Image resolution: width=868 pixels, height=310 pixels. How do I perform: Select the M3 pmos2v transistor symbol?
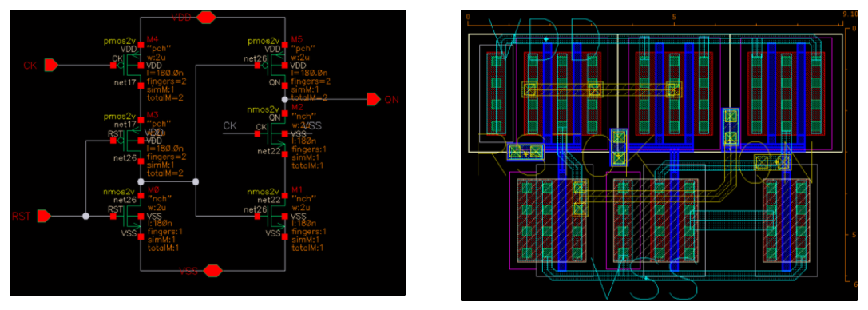(x=129, y=141)
